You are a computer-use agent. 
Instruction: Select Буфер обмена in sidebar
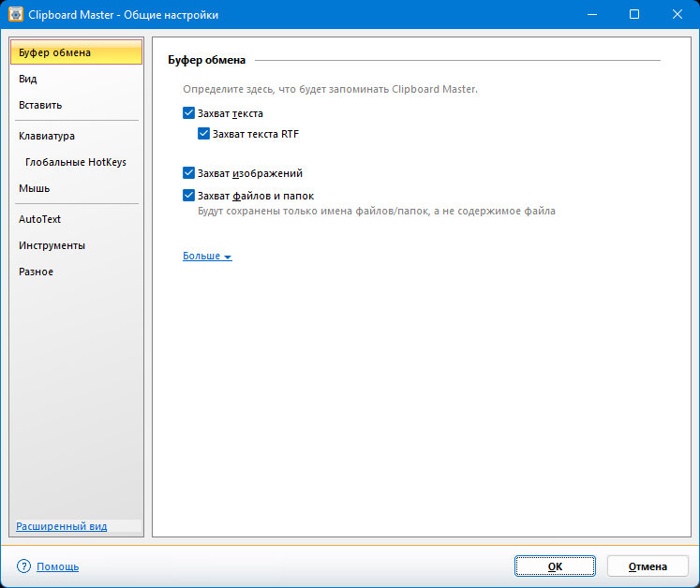pyautogui.click(x=76, y=52)
